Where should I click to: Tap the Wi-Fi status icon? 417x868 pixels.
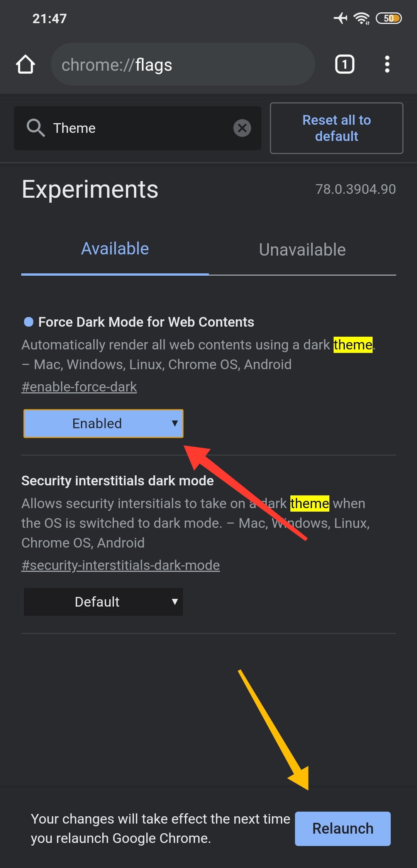tap(361, 18)
